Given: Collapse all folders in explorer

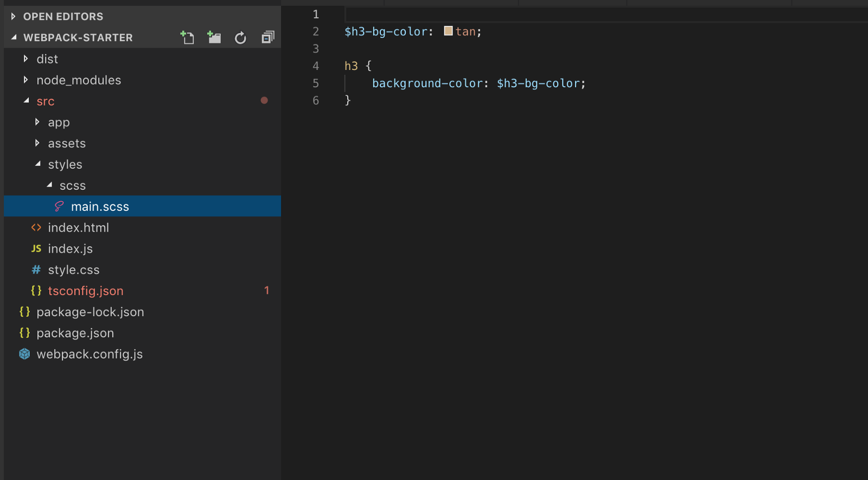Looking at the screenshot, I should [x=268, y=37].
